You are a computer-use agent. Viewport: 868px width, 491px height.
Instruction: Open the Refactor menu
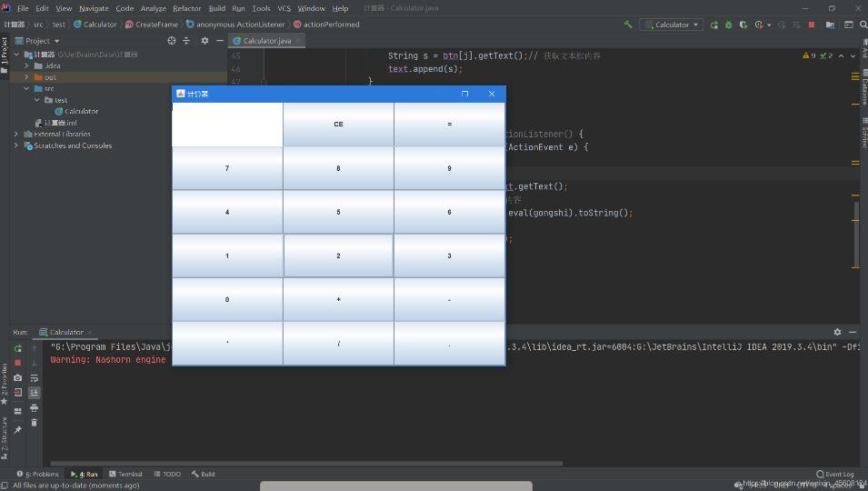click(x=186, y=8)
